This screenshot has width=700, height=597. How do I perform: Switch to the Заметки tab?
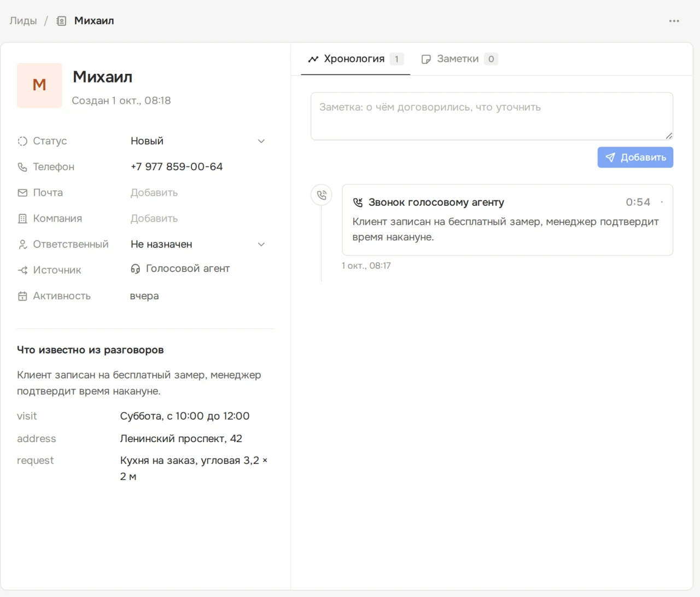pos(459,59)
